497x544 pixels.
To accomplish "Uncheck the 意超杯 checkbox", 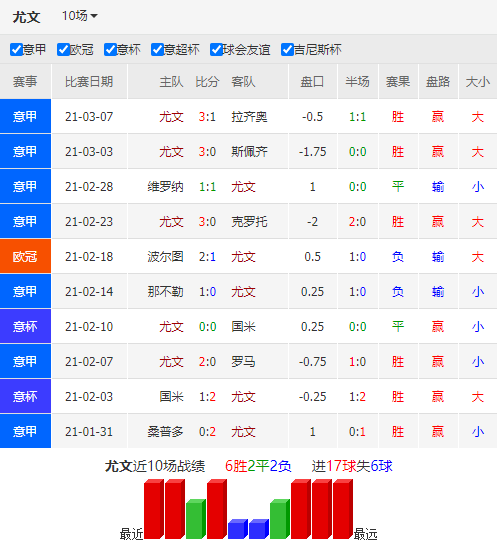I will click(157, 50).
